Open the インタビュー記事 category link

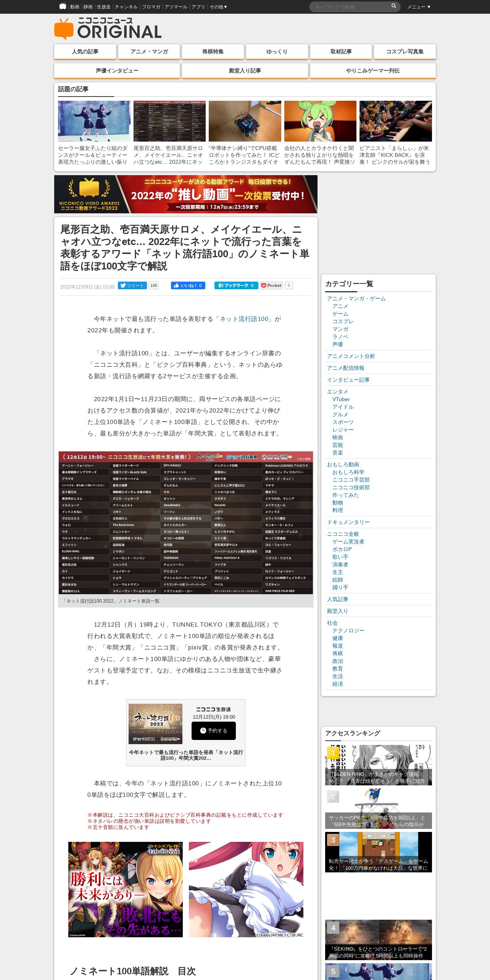(348, 380)
